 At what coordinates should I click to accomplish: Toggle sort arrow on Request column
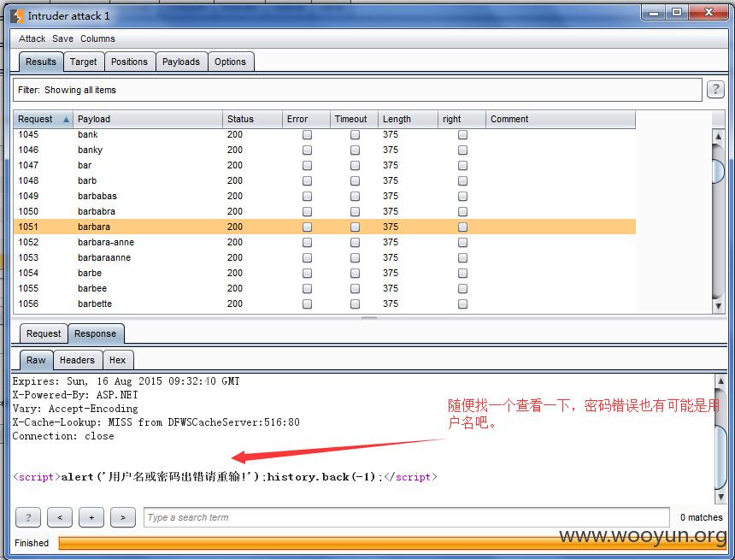[x=66, y=119]
